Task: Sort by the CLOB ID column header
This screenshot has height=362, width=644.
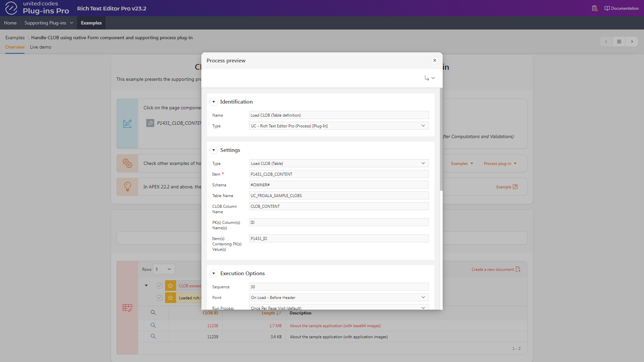Action: 210,313
